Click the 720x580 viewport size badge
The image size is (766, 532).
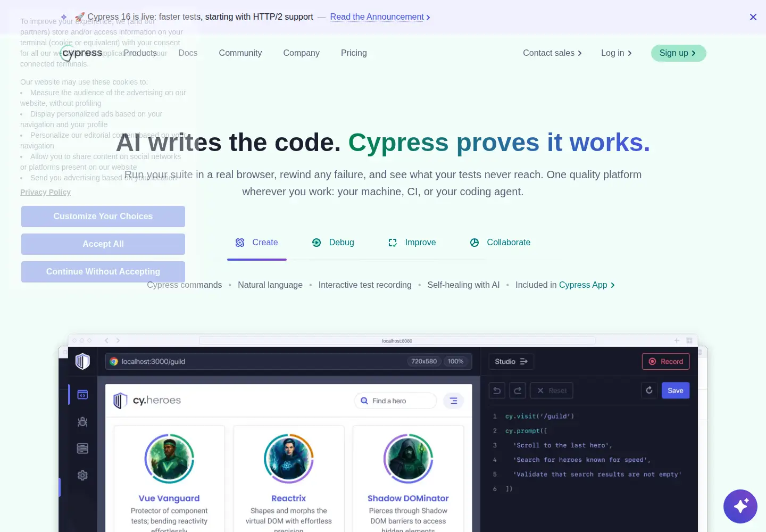tap(424, 362)
